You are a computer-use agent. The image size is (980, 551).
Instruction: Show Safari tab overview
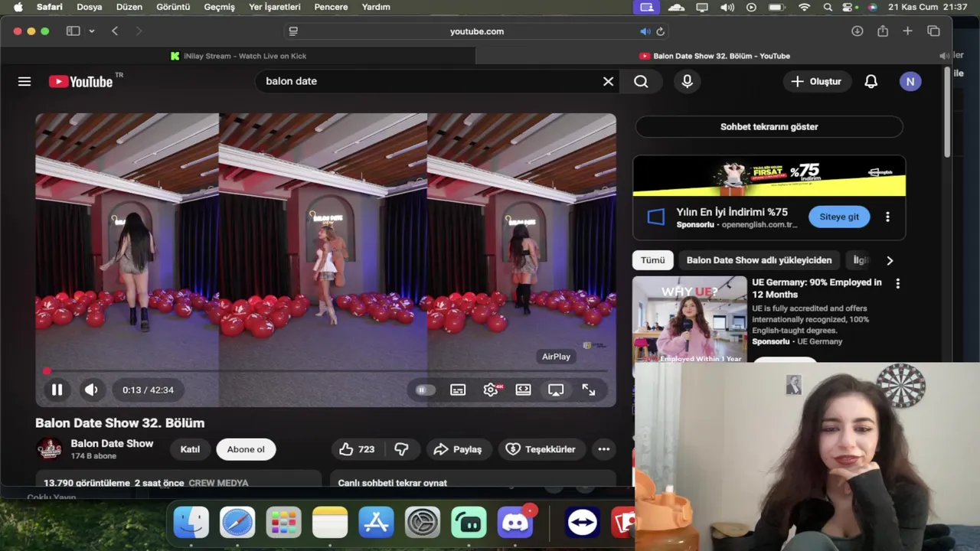(x=933, y=31)
